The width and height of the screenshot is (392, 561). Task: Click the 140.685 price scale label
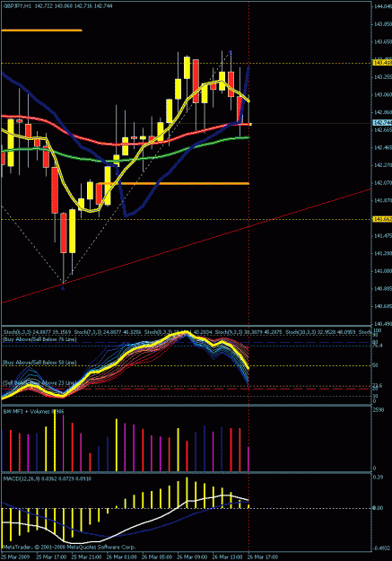(x=383, y=306)
